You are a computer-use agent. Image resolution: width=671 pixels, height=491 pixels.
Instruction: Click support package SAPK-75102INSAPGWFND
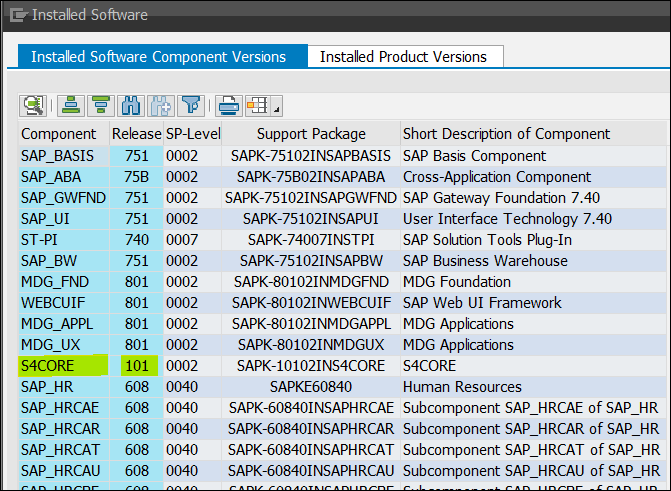tap(311, 198)
